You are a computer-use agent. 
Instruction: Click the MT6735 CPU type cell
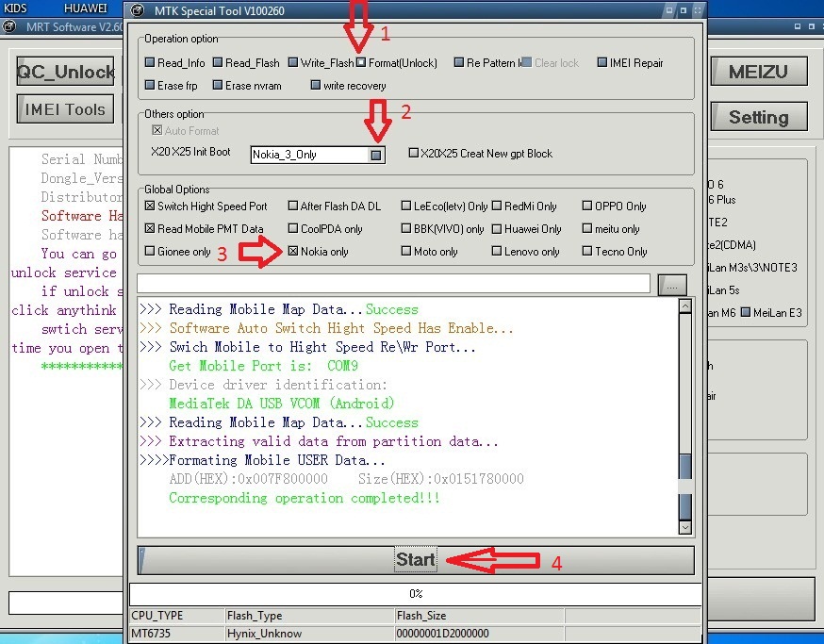pyautogui.click(x=177, y=634)
